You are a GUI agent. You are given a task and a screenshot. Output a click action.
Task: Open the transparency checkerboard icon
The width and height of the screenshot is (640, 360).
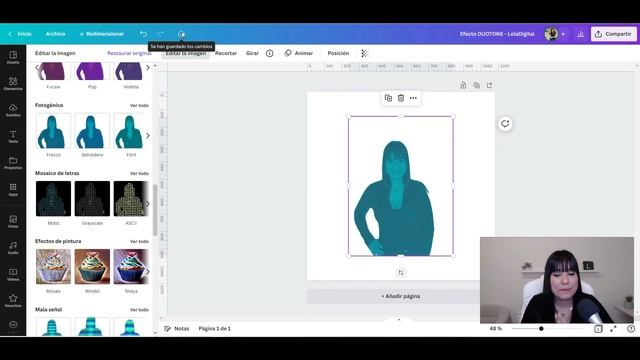coord(364,53)
